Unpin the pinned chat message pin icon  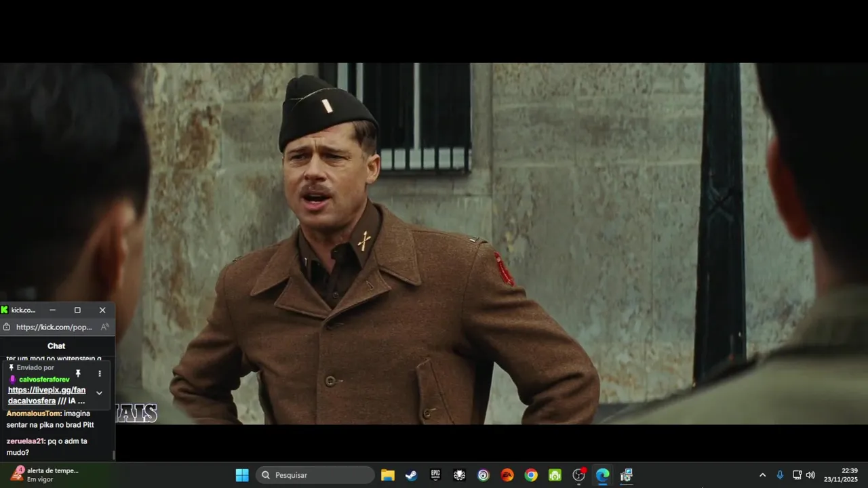[x=78, y=373]
